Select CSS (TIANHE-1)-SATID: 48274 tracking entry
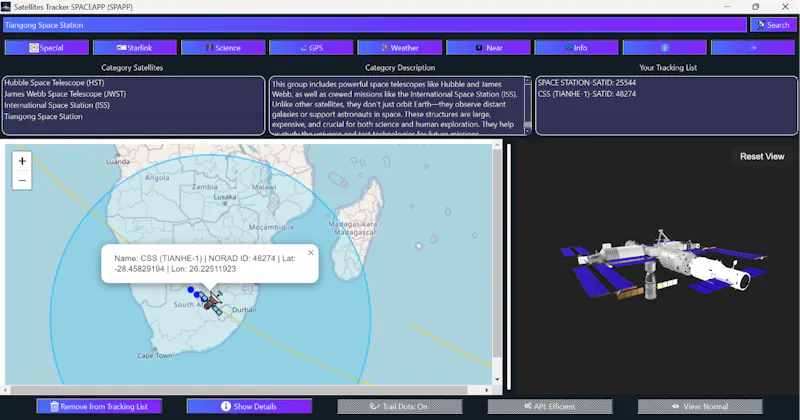Viewport: 800px width, 420px height. tap(587, 94)
